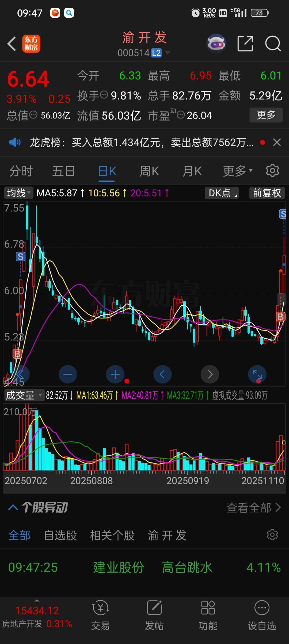
Task: Open the 均线 indicator dropdown
Action: pyautogui.click(x=18, y=193)
